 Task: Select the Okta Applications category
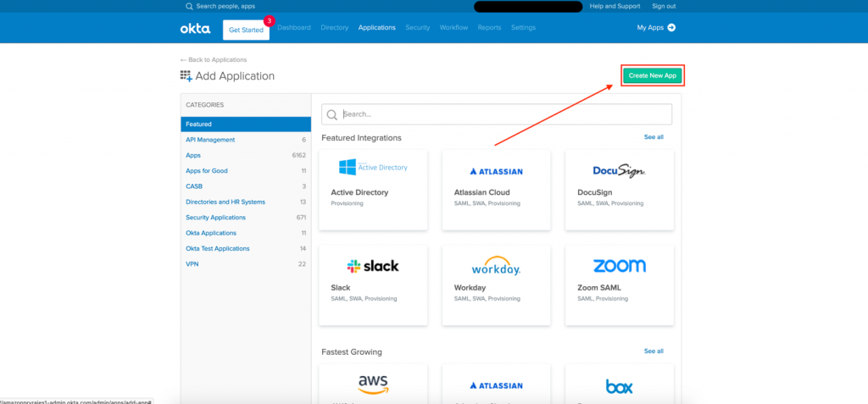(x=246, y=233)
